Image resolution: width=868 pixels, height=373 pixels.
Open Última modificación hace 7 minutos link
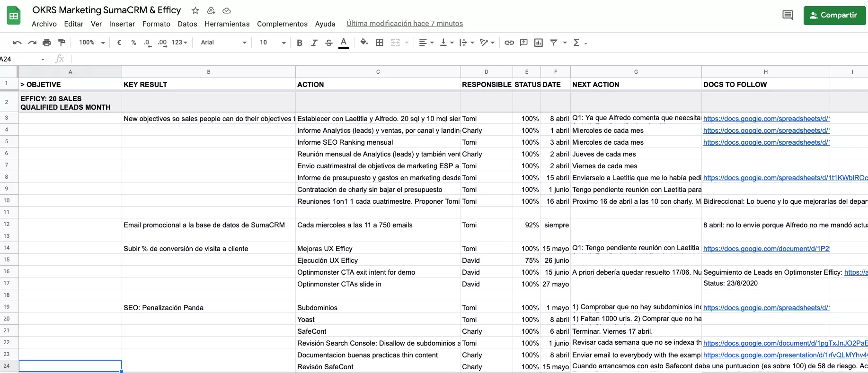pyautogui.click(x=405, y=24)
